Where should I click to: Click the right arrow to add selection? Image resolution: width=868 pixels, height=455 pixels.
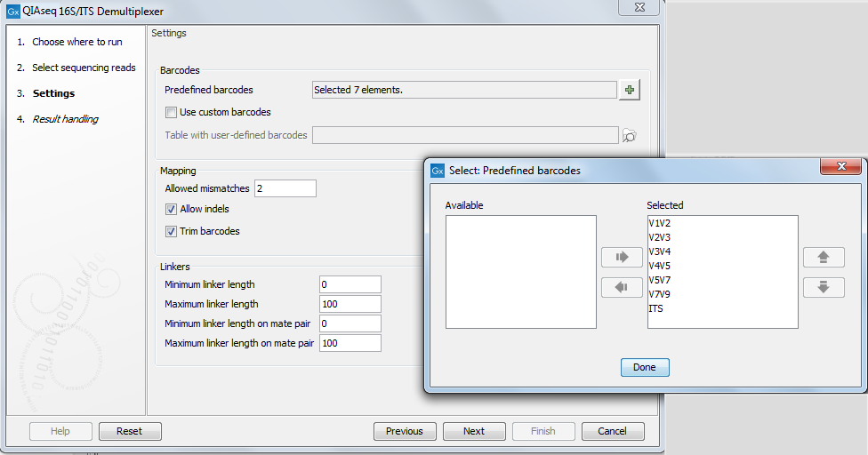tap(622, 258)
